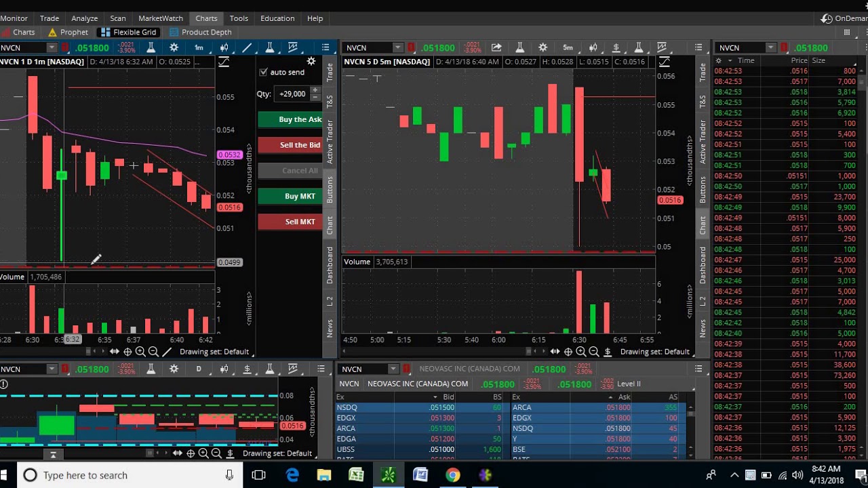The image size is (868, 488).
Task: Open candlestick chart style on 5m chart toolbar
Action: (593, 47)
